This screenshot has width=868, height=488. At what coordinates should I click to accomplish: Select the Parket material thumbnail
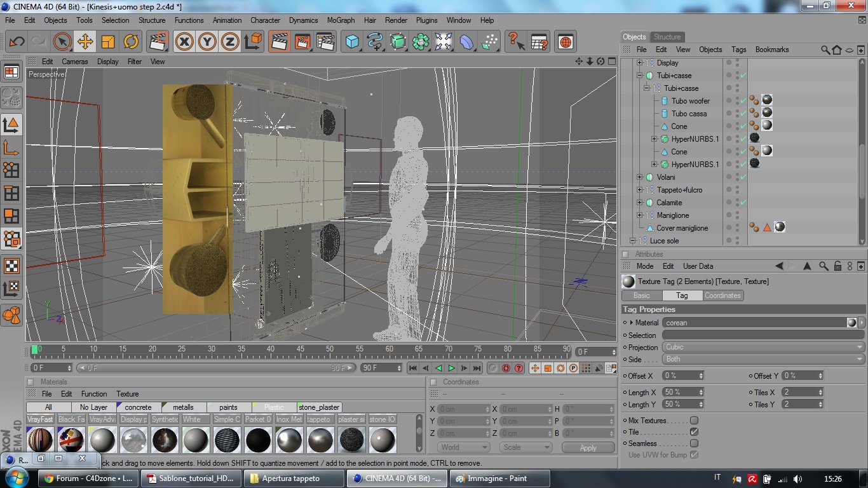(x=258, y=440)
